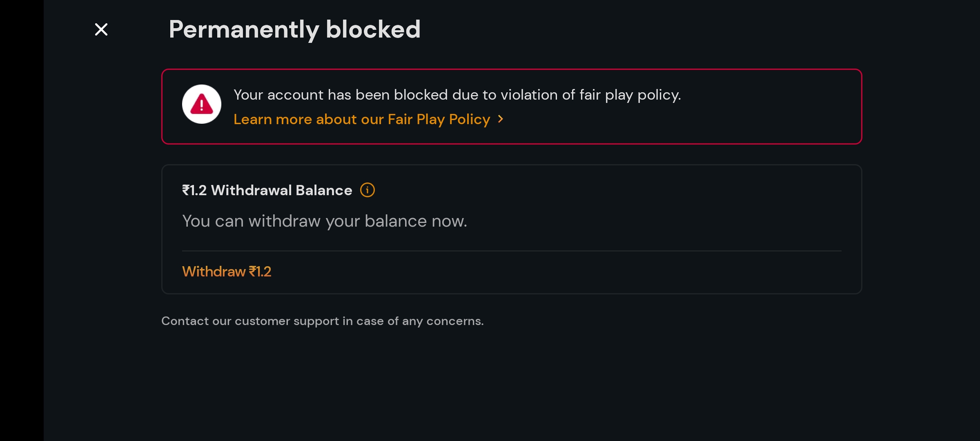
Task: Tap the contact customer support line
Action: point(322,321)
